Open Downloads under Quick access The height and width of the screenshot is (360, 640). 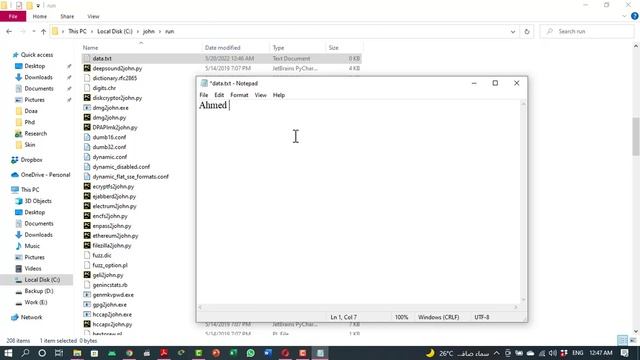point(38,77)
